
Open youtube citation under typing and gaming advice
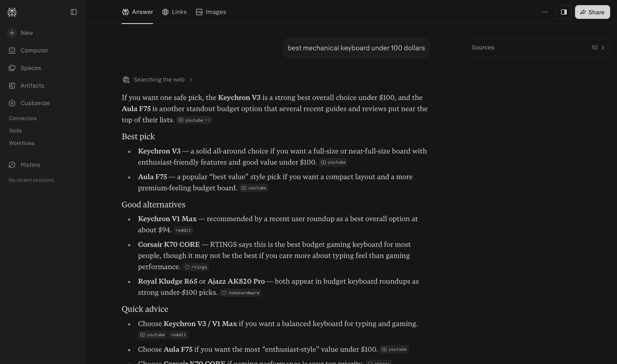pyautogui.click(x=153, y=335)
